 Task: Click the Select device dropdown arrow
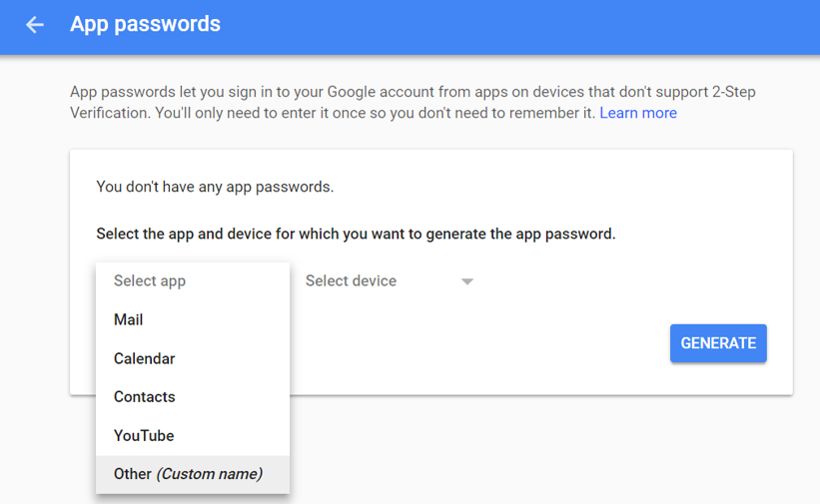(466, 281)
